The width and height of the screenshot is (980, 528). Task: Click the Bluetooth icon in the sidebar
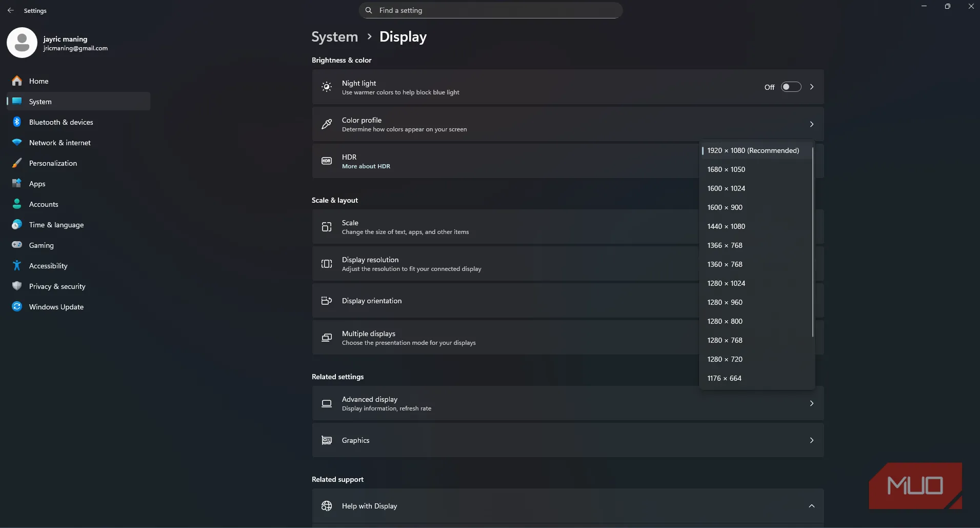[x=16, y=122]
